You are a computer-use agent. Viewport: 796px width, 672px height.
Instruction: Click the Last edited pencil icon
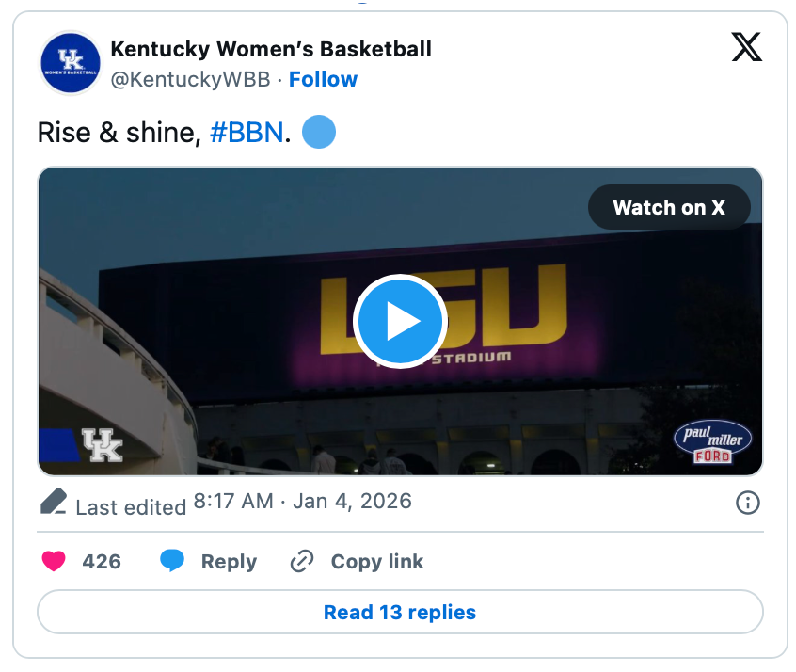click(x=54, y=503)
